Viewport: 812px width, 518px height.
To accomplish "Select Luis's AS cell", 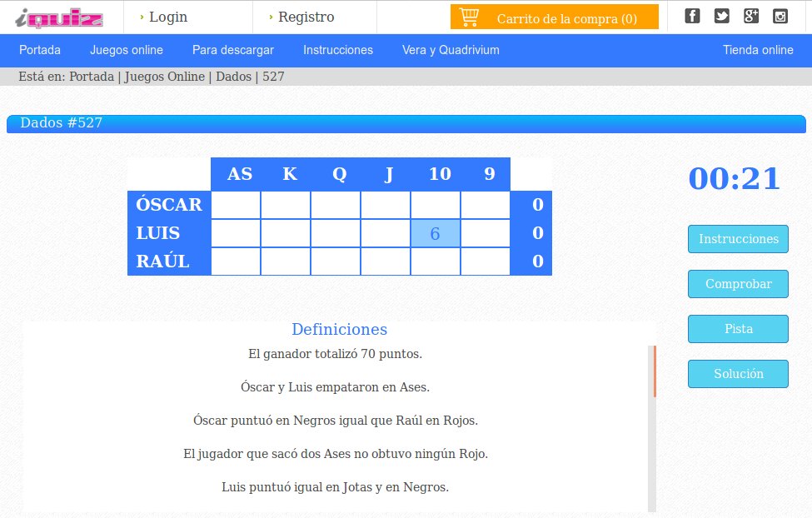I will 236,233.
